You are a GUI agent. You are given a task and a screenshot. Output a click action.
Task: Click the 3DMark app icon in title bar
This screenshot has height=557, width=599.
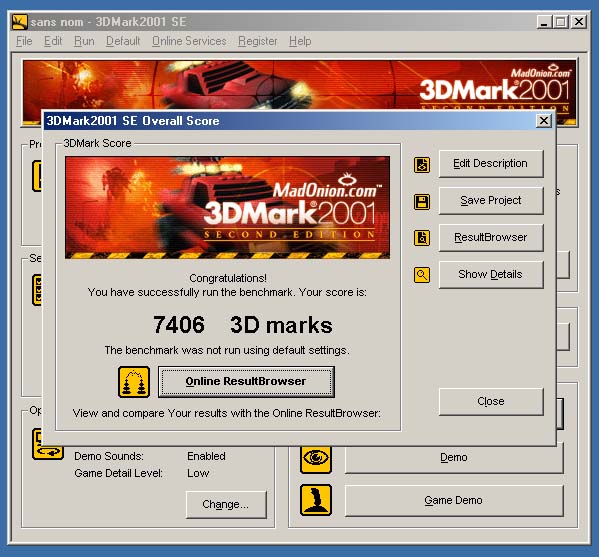tap(20, 22)
